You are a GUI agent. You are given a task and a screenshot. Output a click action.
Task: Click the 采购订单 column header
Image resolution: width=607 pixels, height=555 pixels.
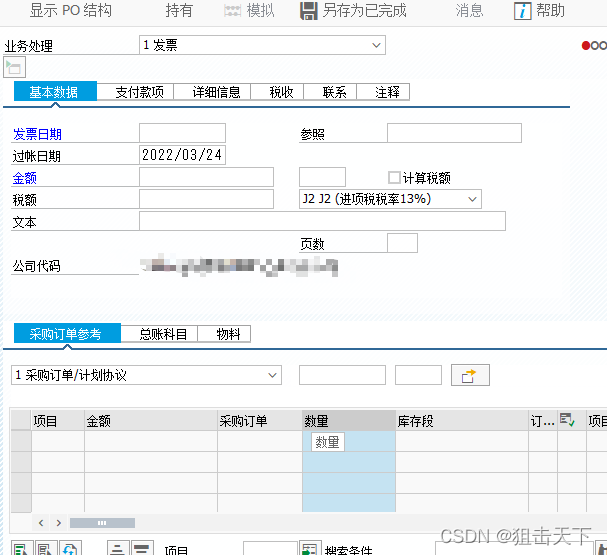click(260, 421)
